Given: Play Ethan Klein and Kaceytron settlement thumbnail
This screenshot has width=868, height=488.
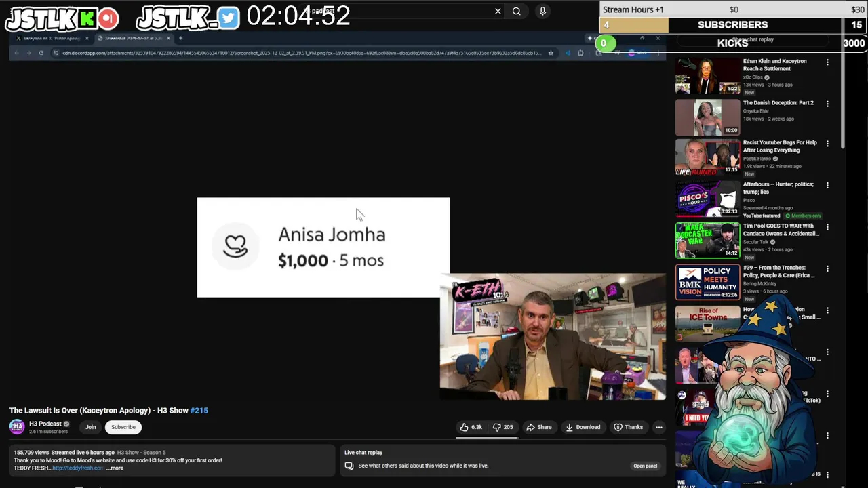Looking at the screenshot, I should (x=707, y=76).
